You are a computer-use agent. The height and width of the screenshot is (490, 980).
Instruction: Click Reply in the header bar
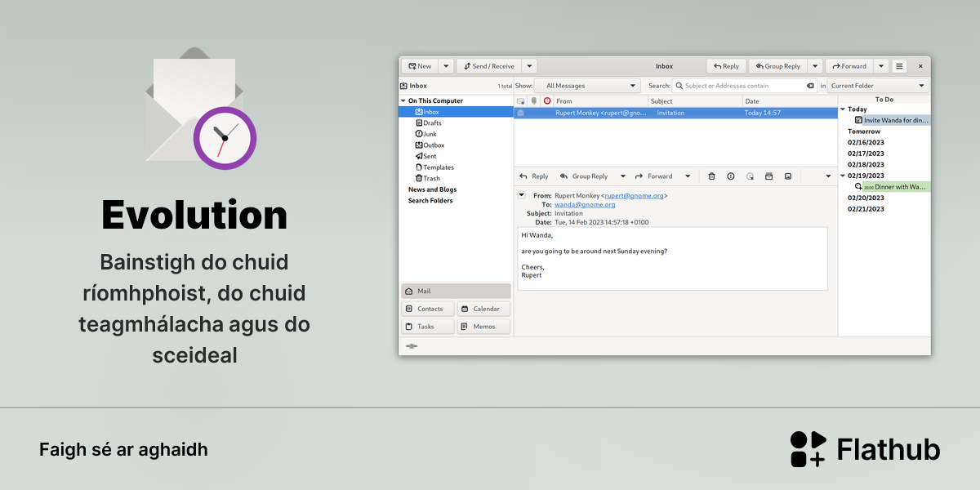pos(726,66)
